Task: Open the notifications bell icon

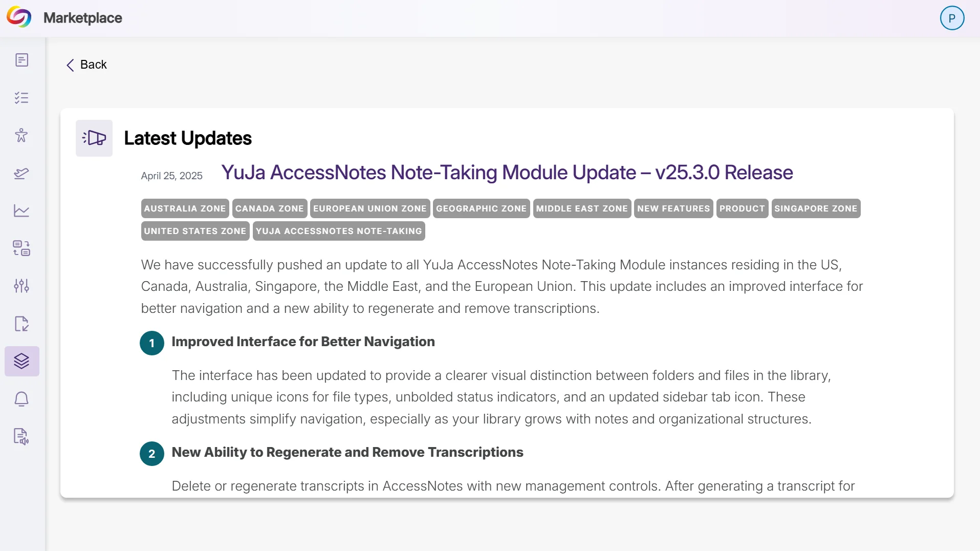Action: 21,399
